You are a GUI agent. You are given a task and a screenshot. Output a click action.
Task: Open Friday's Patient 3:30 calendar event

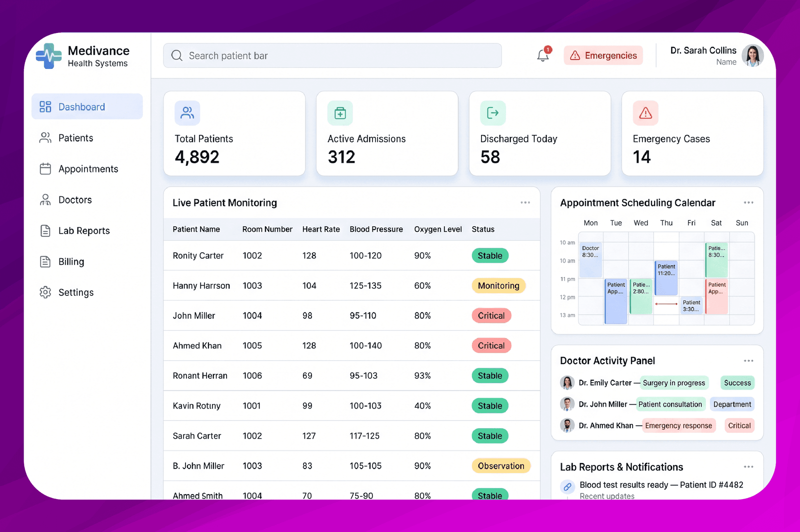(692, 305)
